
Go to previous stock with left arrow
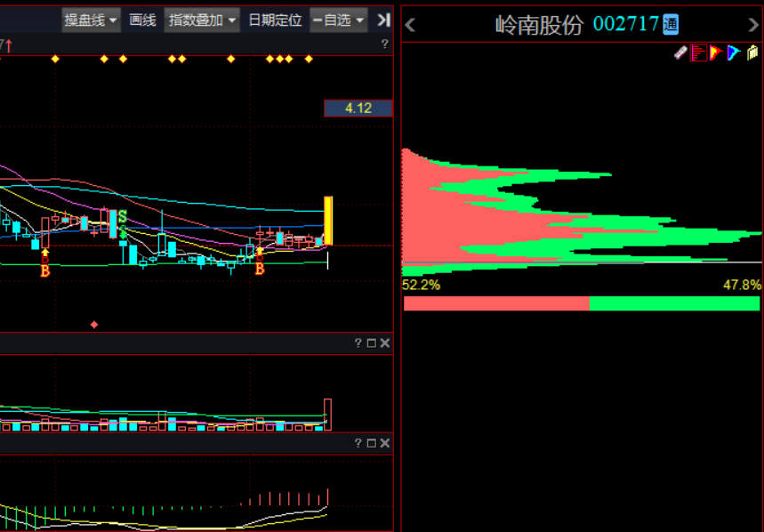(x=410, y=25)
